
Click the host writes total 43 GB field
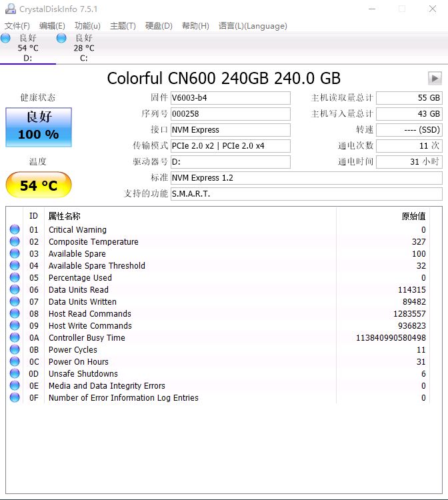pyautogui.click(x=409, y=114)
